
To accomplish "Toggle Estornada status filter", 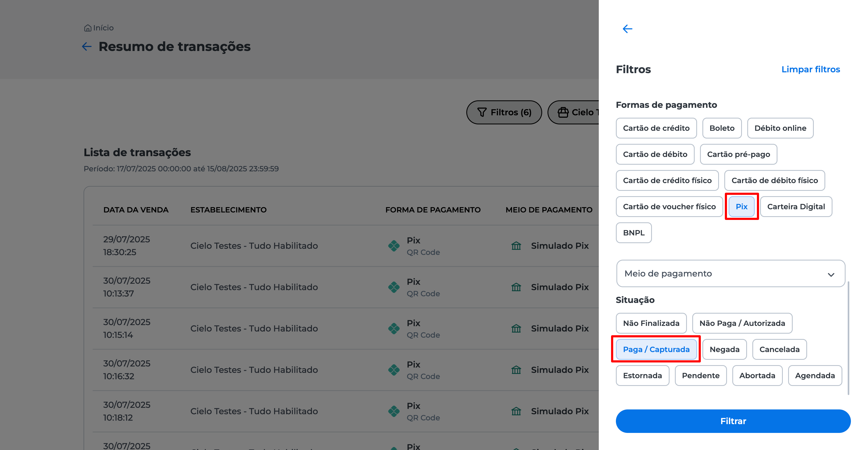I will [x=642, y=376].
